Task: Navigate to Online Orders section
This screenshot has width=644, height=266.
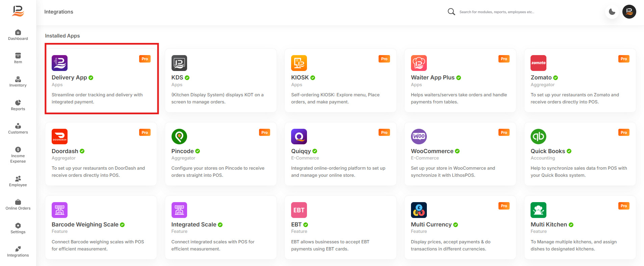Action: pyautogui.click(x=18, y=205)
